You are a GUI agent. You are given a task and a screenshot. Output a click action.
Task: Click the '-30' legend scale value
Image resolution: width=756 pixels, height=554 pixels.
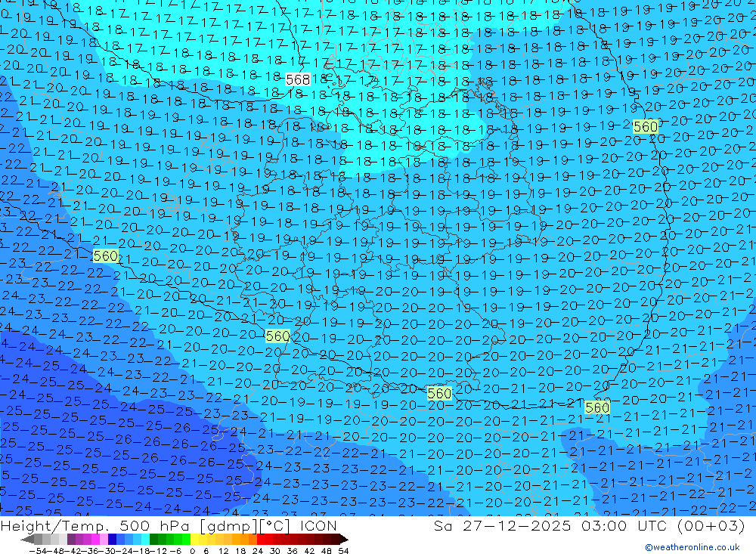107,551
